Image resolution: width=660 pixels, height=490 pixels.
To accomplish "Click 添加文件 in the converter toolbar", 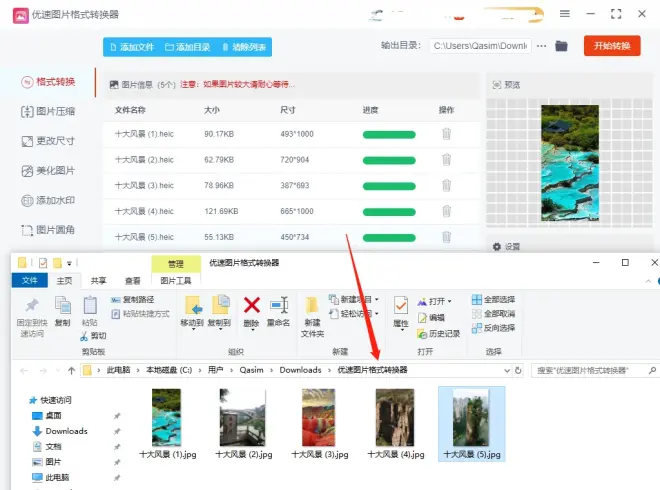I will coord(132,47).
